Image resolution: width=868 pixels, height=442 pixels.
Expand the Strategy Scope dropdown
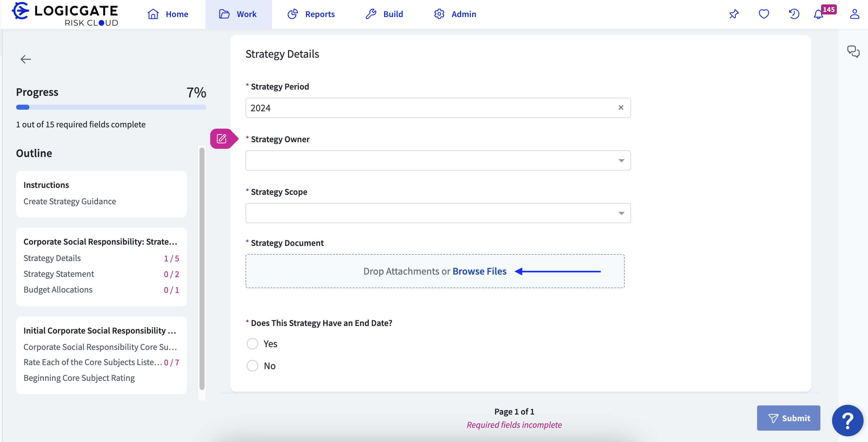438,213
